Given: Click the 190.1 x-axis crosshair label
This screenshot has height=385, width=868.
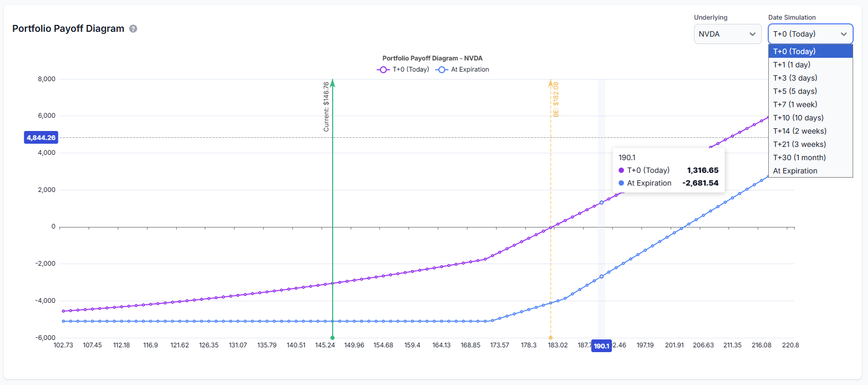Looking at the screenshot, I should (x=601, y=346).
